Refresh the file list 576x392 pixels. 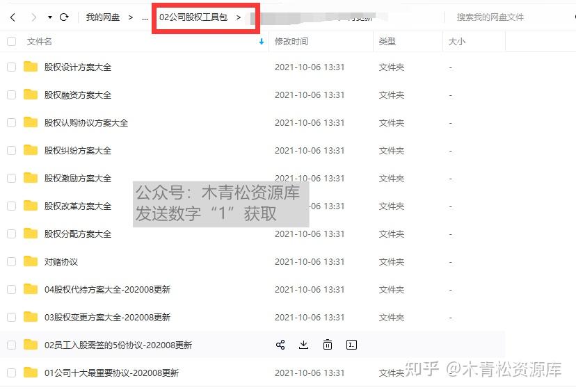(x=64, y=17)
